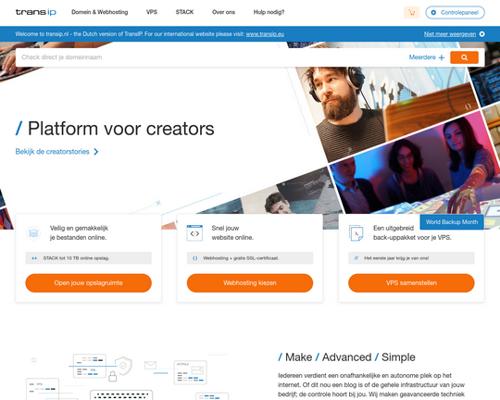Click the plus icon beside Meerdere
This screenshot has width=500, height=400.
(x=442, y=58)
